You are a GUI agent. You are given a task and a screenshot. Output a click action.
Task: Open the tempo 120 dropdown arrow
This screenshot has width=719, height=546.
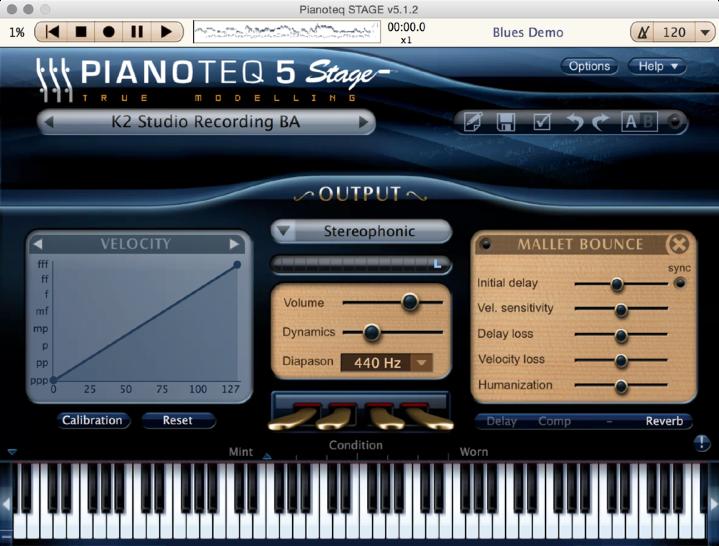point(705,32)
